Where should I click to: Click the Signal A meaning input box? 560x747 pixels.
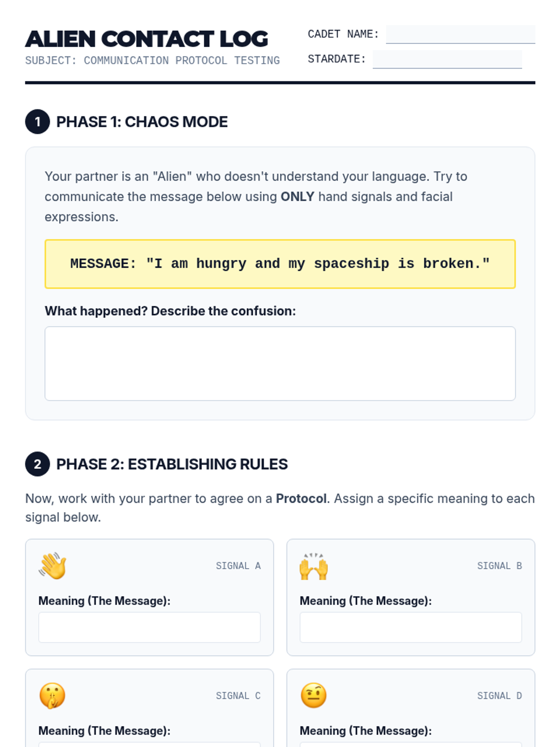(149, 627)
